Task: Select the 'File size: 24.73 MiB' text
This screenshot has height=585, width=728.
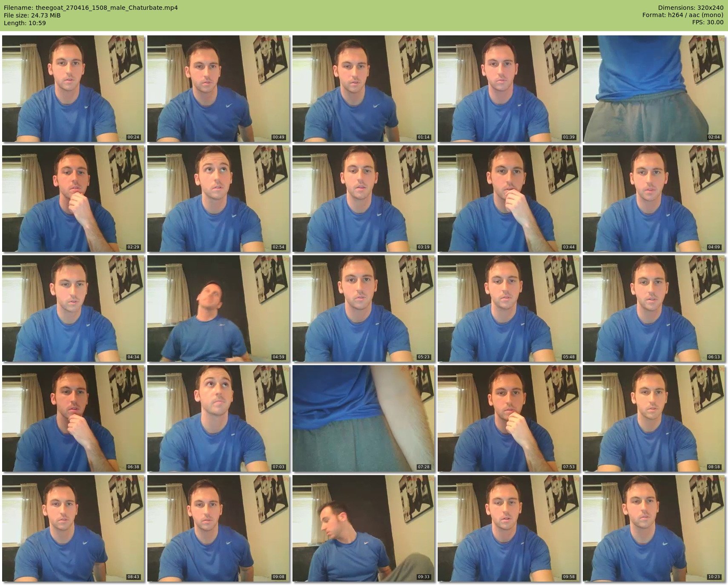Action: [x=32, y=15]
